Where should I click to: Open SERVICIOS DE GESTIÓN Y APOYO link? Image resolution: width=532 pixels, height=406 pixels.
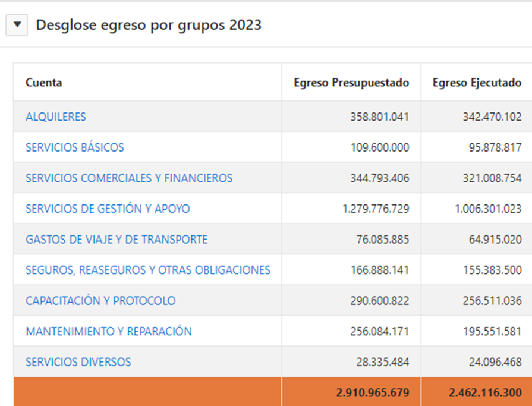(108, 209)
